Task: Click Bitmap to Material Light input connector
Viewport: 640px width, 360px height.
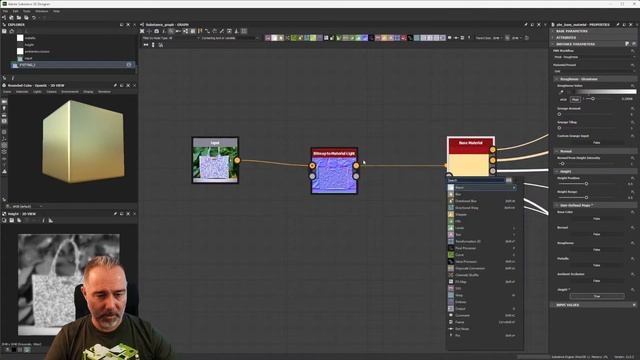Action: point(312,166)
